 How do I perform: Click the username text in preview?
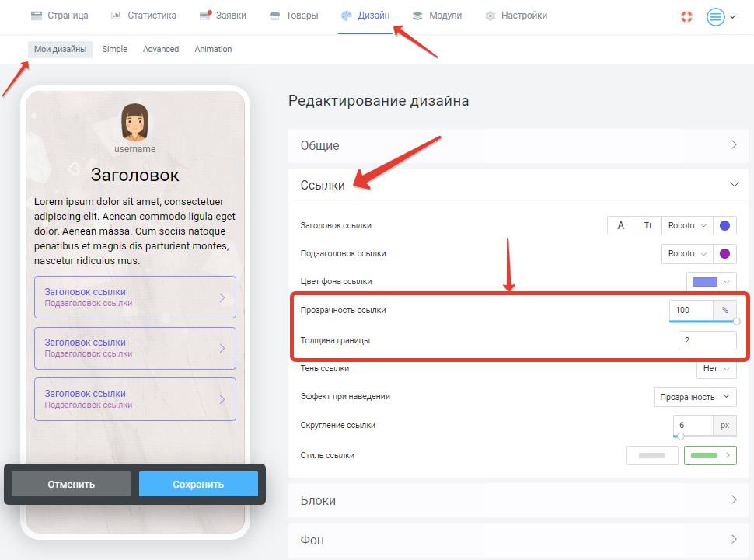[x=135, y=149]
